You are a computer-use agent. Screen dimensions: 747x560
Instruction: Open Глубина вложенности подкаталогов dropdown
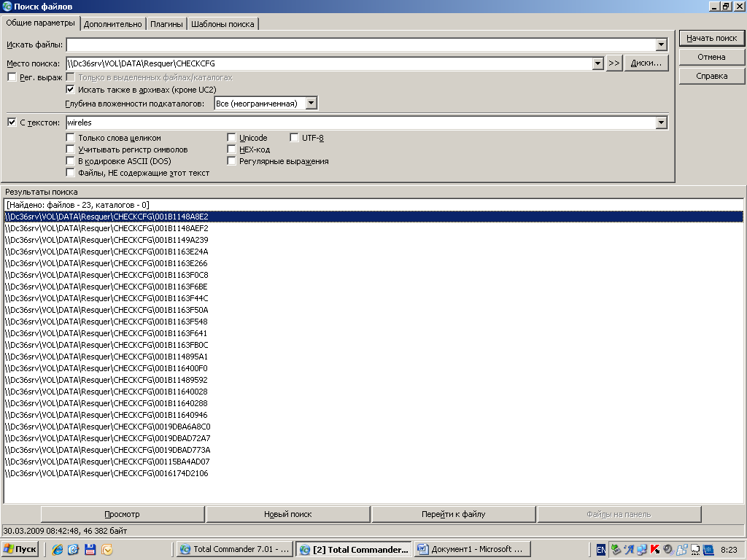coord(311,104)
